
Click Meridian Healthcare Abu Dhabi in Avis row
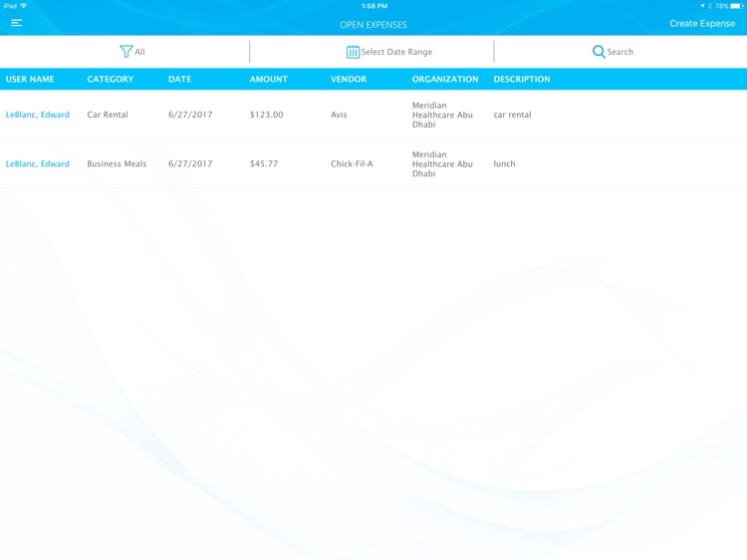(x=442, y=115)
